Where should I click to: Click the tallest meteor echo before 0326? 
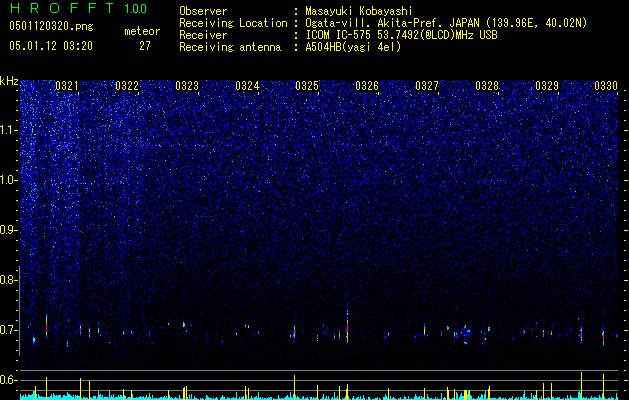click(347, 326)
